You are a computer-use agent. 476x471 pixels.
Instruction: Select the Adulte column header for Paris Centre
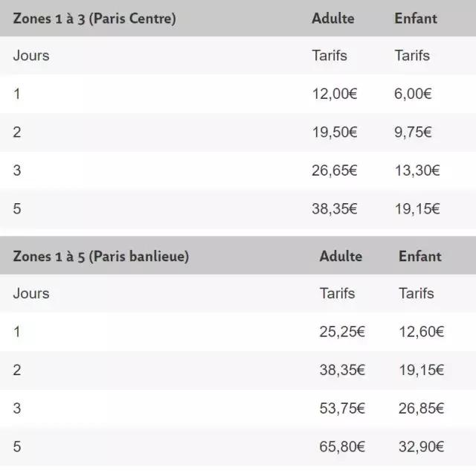(x=332, y=19)
